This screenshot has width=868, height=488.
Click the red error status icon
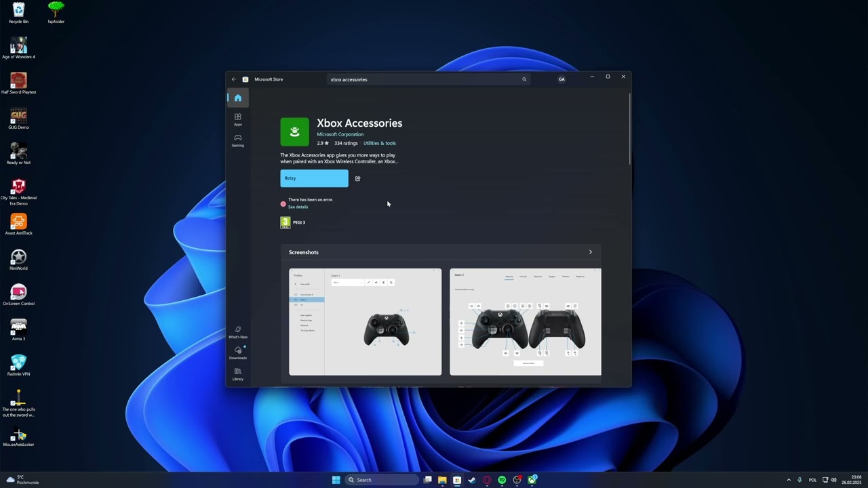pos(283,203)
